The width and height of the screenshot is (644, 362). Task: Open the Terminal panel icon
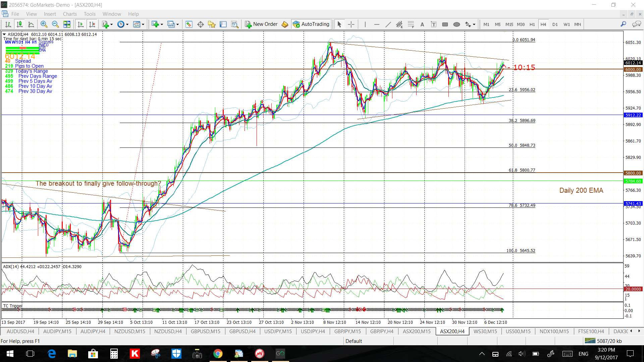tap(223, 24)
